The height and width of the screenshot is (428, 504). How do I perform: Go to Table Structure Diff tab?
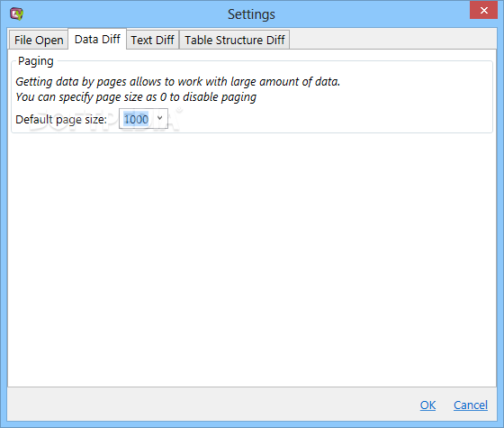234,40
